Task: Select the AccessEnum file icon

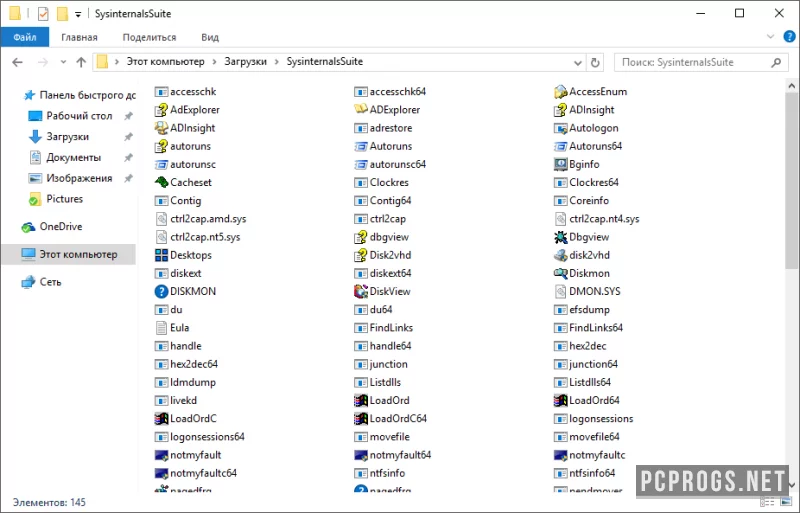Action: click(561, 92)
